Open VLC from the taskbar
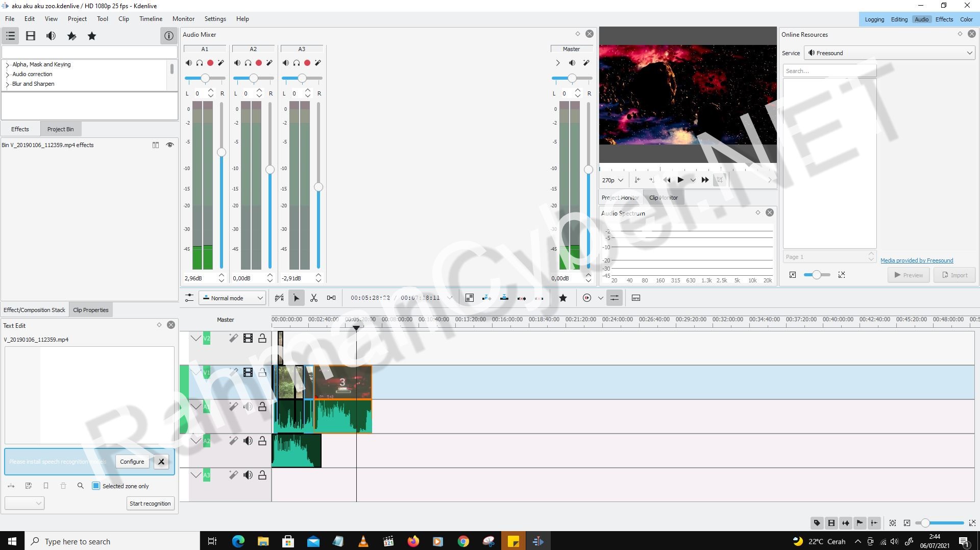The image size is (980, 550). tap(363, 541)
